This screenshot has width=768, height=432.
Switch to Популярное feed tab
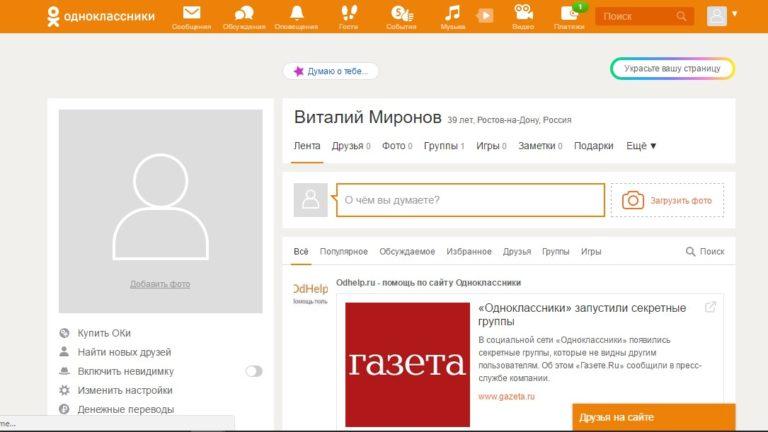(x=344, y=252)
